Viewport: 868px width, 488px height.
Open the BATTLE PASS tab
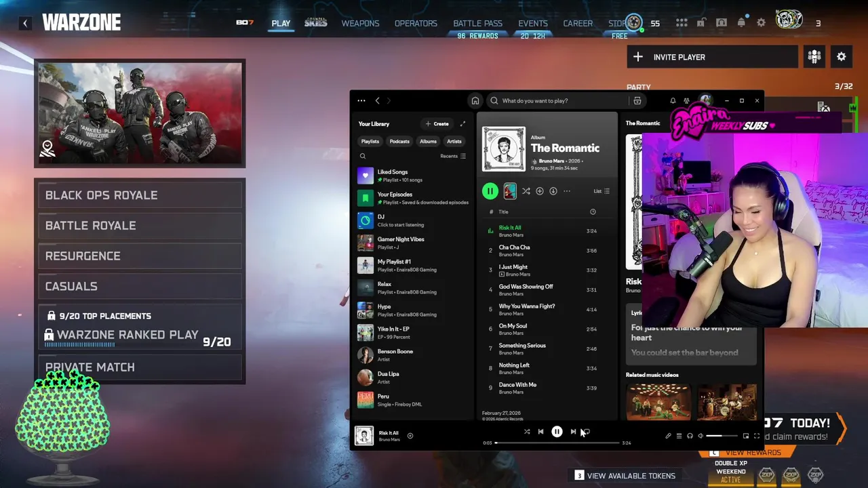pyautogui.click(x=477, y=24)
